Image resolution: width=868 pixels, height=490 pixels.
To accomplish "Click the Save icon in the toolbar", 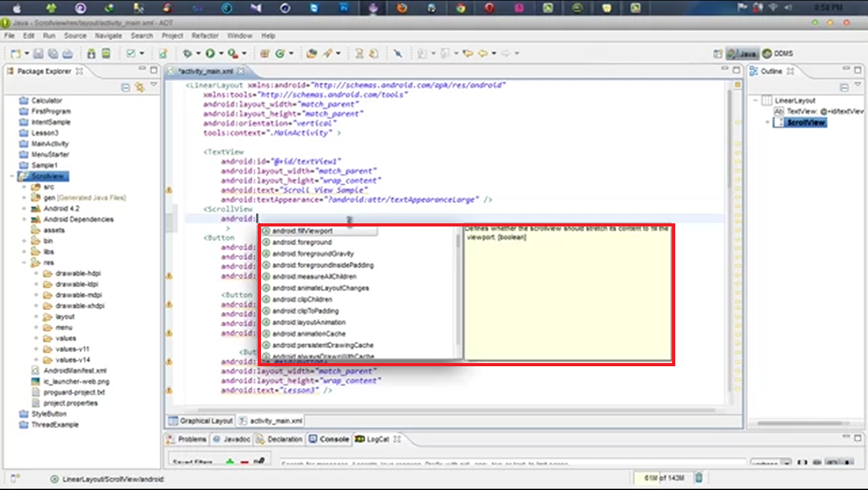I will (x=39, y=54).
